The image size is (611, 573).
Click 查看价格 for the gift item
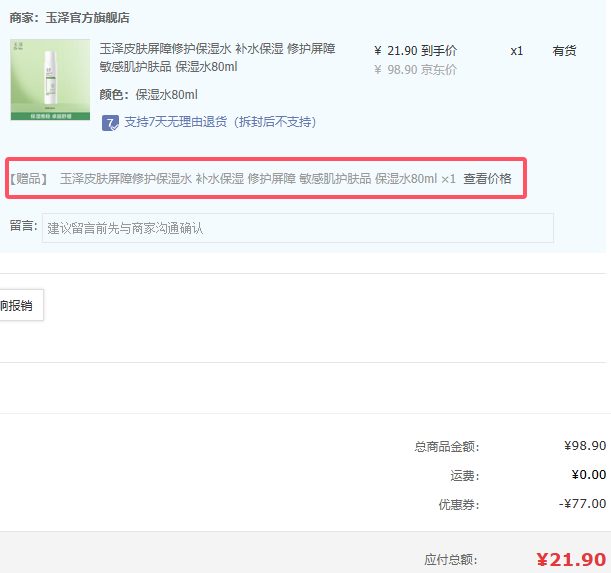tap(487, 179)
